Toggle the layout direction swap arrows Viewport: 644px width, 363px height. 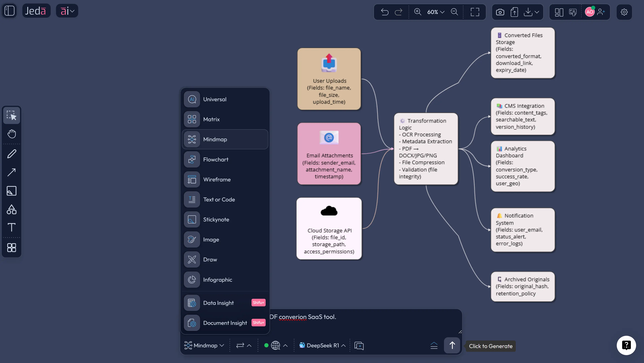pyautogui.click(x=241, y=345)
